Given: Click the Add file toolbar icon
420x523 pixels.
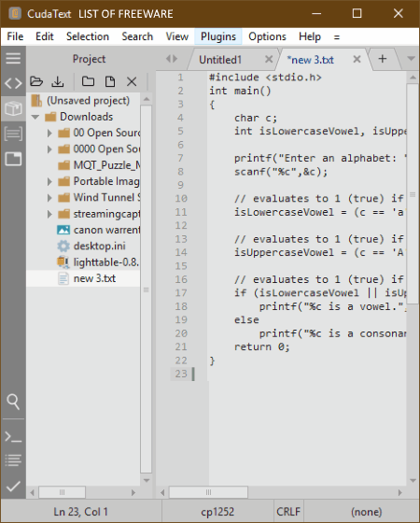Looking at the screenshot, I should 110,81.
